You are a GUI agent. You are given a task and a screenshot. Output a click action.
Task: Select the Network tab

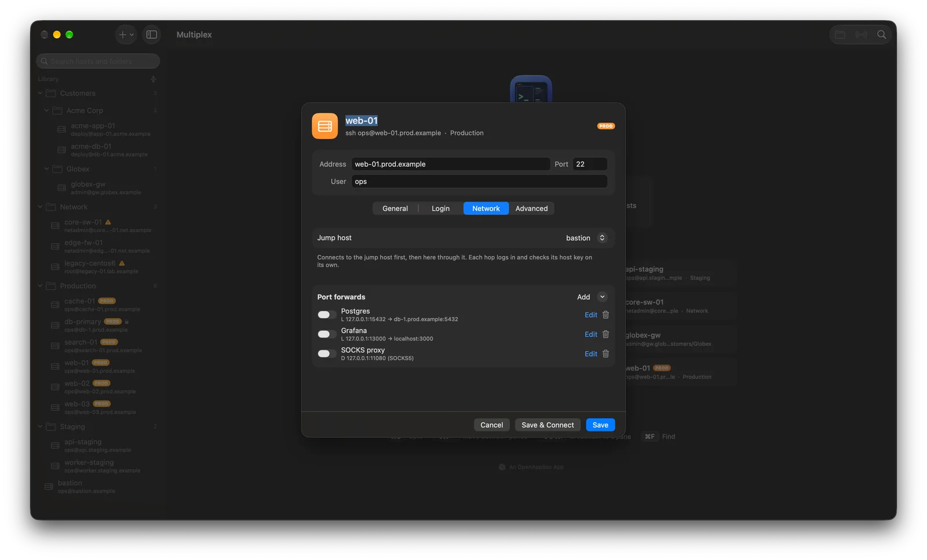486,208
